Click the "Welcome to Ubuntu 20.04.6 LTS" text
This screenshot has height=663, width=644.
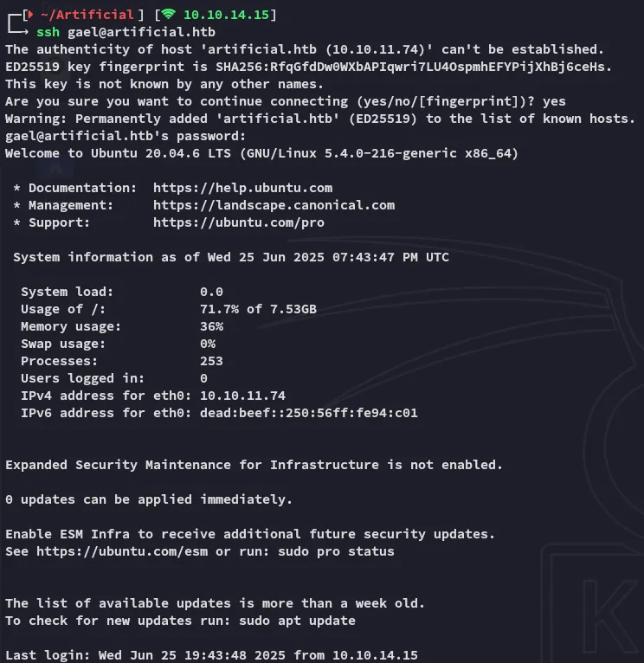pos(138,153)
